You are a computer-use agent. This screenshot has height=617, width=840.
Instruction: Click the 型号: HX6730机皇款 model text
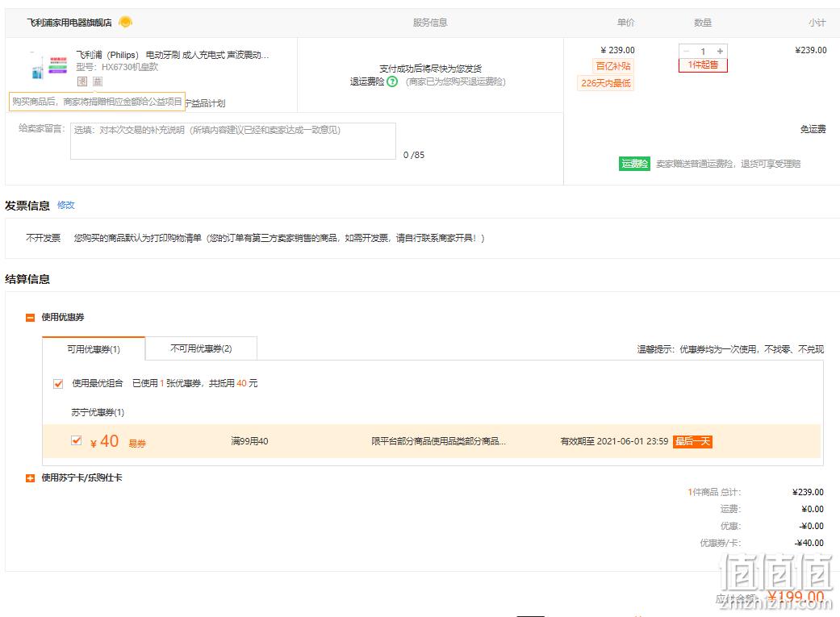117,67
